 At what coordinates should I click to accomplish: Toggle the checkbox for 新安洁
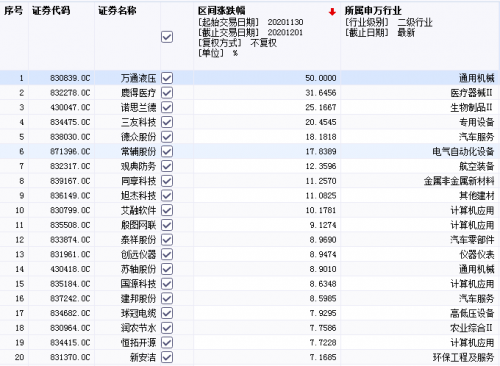click(167, 357)
